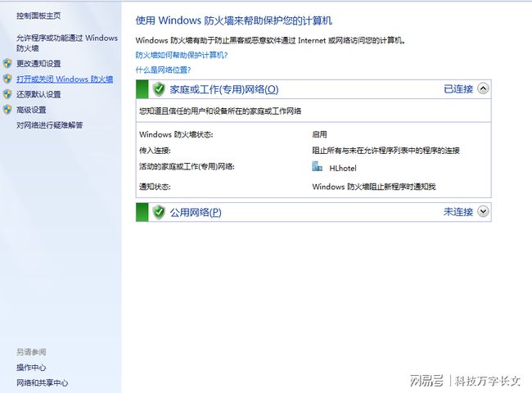Click shield icon beside 打开或关闭 Windows 防火墙
The image size is (532, 393).
click(x=7, y=79)
